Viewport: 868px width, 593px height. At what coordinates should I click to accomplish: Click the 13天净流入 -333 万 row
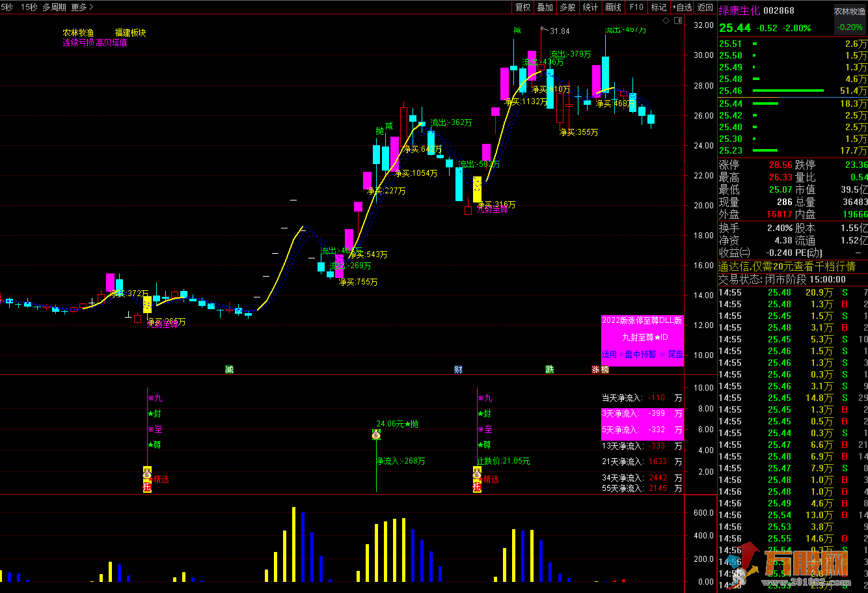coord(642,446)
